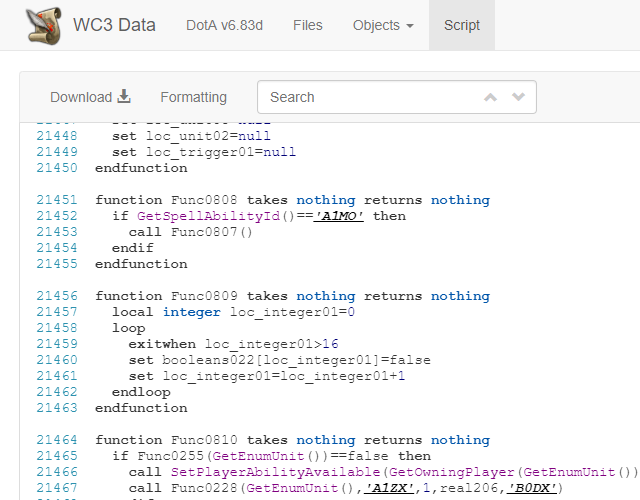Click SetPlayerAbilityAvailable function name
Screen dimensions: 640x500
point(275,472)
